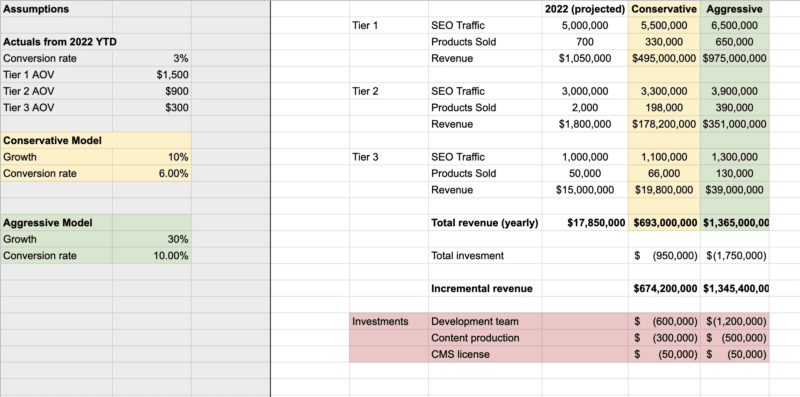Select the $39,000,000 revenue cell
This screenshot has width=800, height=397.
(734, 190)
